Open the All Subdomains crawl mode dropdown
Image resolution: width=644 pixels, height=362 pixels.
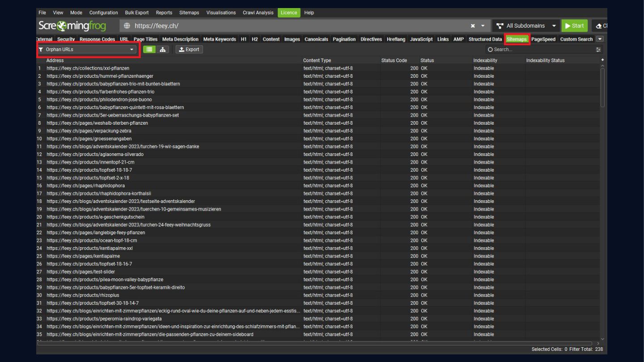click(x=526, y=26)
